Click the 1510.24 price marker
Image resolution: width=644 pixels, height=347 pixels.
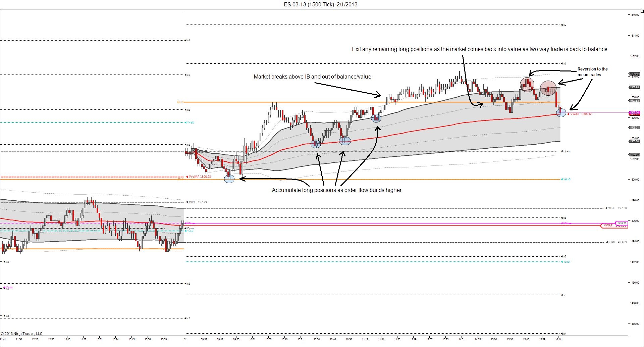point(634,74)
